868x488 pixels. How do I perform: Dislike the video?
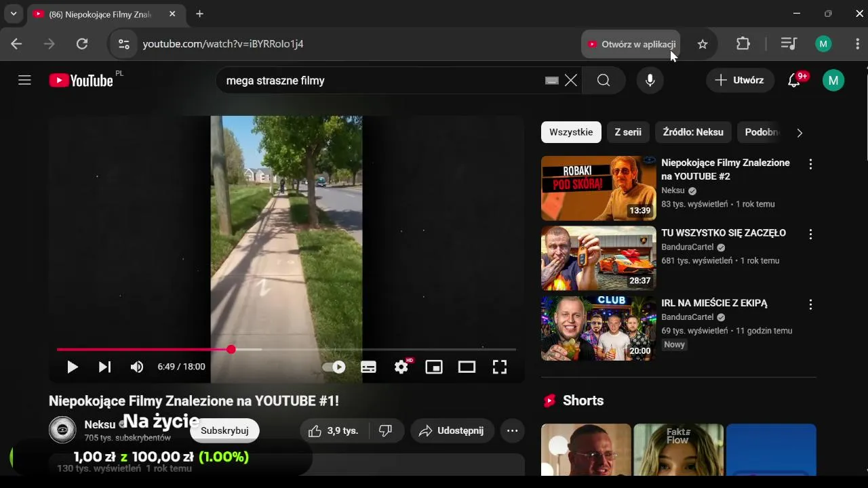(x=386, y=430)
